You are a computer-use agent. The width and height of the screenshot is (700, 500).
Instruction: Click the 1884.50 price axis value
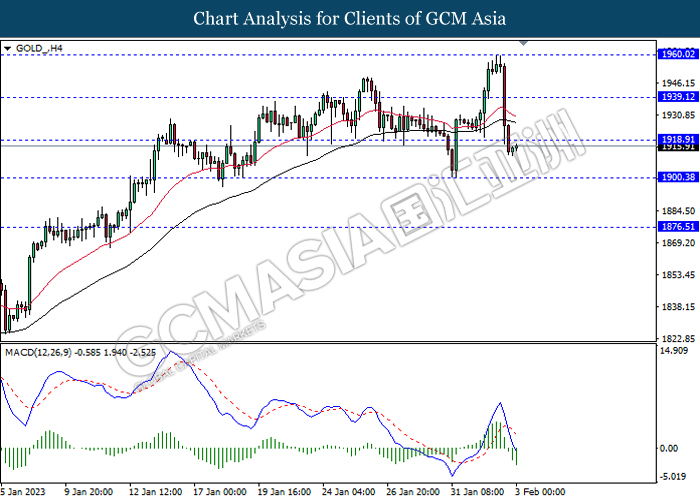click(678, 211)
